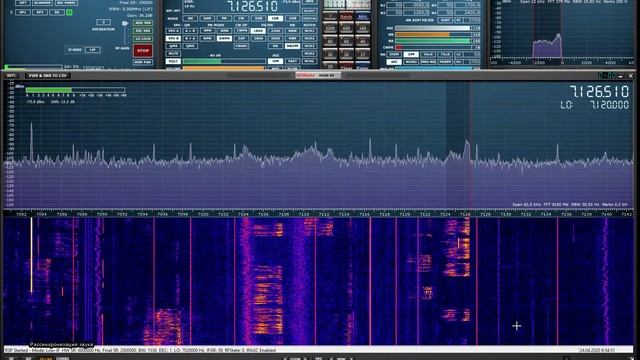Click the 7100 mark on frequency scale
Screen dimensions: 640x360
(x=203, y=214)
